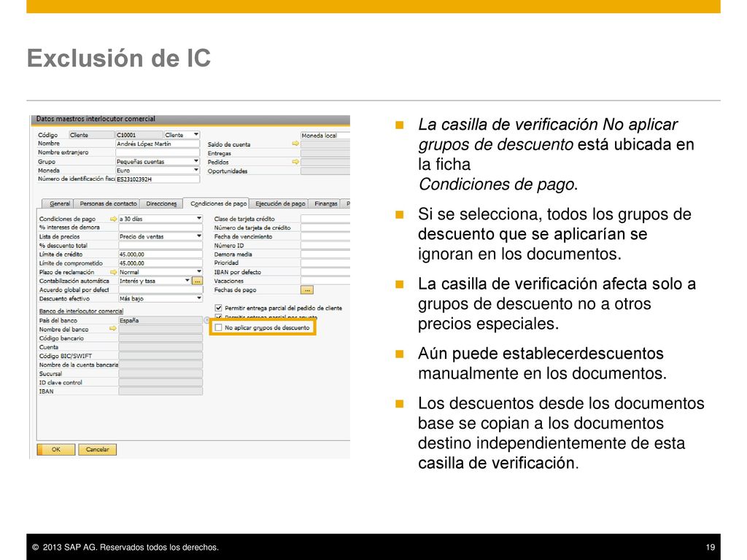
Task: Open the ellipsis button next to Contabilización automática
Action: (197, 281)
